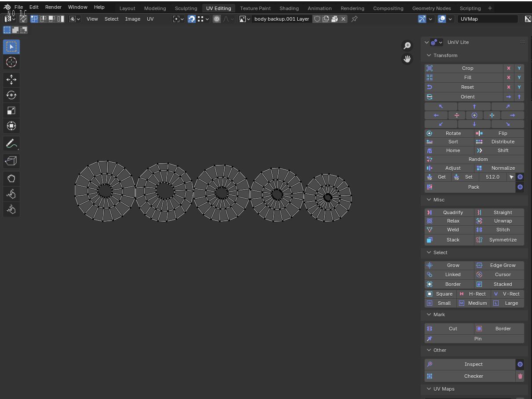Collapse the Misc panel section
Viewport: 532px width, 399px height.
coord(429,200)
